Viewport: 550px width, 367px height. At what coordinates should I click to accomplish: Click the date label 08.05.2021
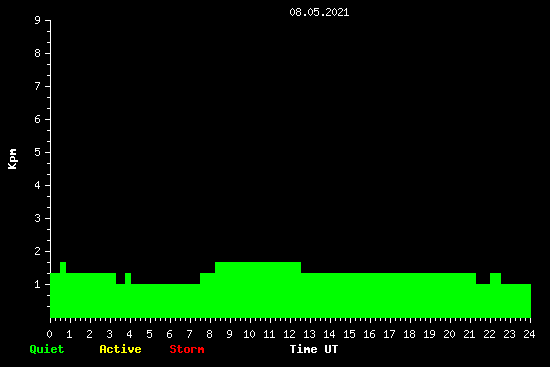point(319,13)
